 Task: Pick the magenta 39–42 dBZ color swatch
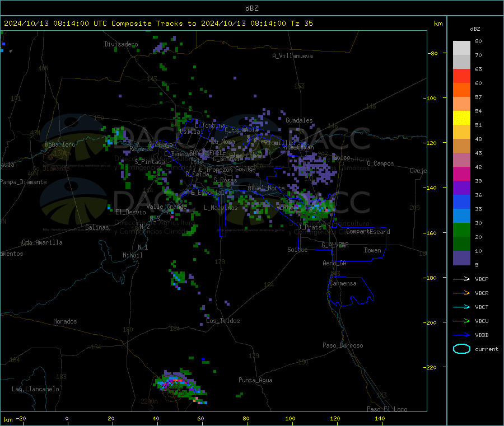(461, 174)
